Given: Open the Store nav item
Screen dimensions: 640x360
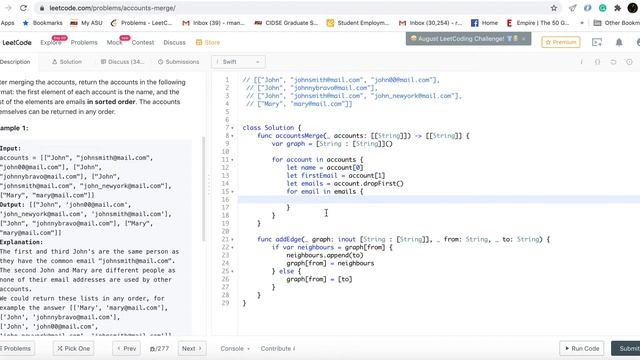Looking at the screenshot, I should 208,42.
